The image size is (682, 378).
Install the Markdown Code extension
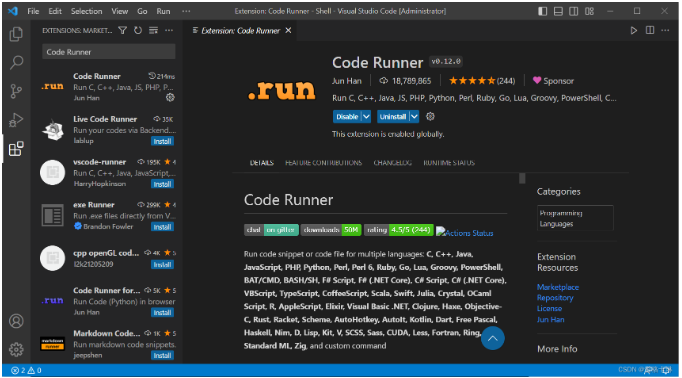[162, 355]
